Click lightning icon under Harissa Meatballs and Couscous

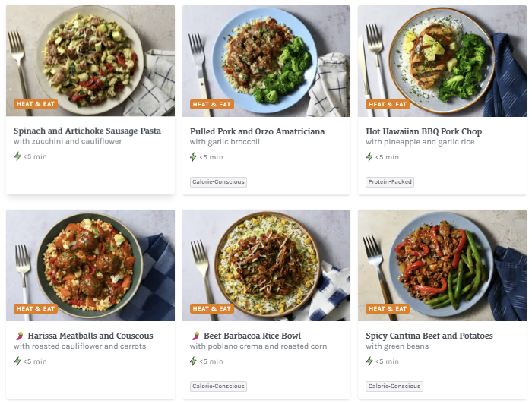pos(17,361)
